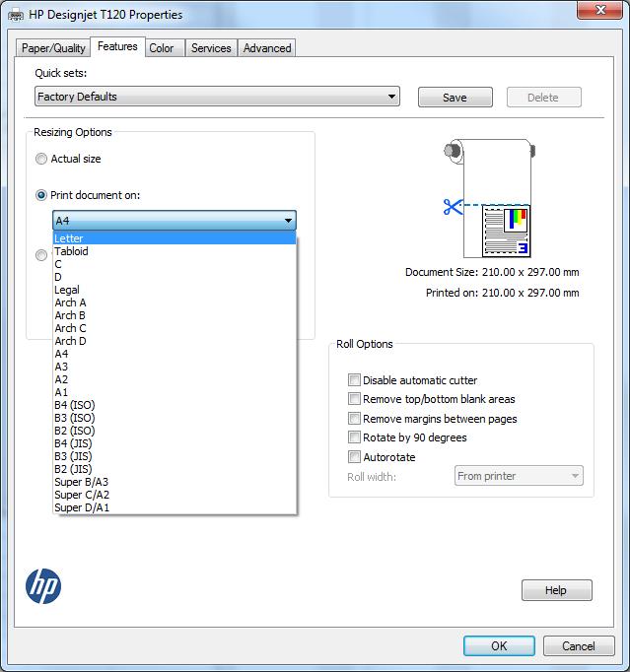Image resolution: width=630 pixels, height=672 pixels.
Task: Switch to the Paper/Quality tab
Action: tap(53, 48)
